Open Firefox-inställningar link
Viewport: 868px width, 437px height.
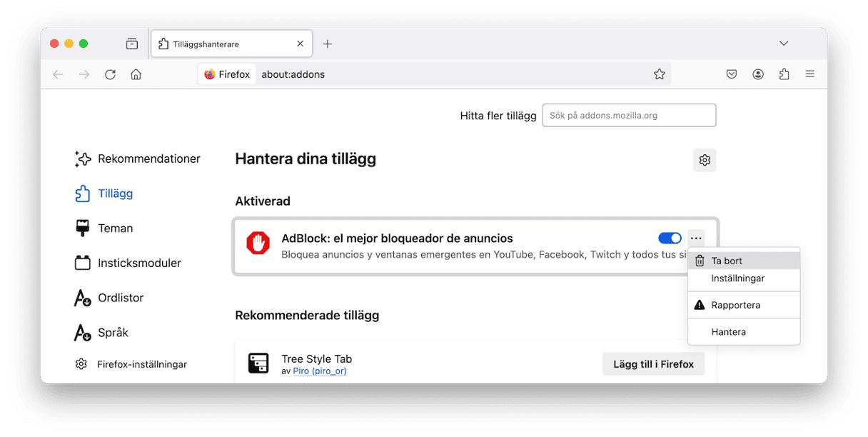point(131,364)
